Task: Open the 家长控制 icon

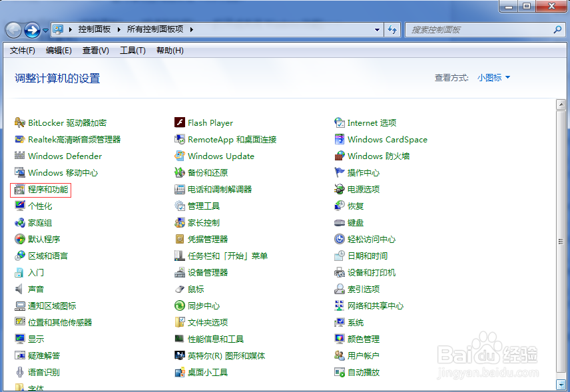Action: click(180, 223)
